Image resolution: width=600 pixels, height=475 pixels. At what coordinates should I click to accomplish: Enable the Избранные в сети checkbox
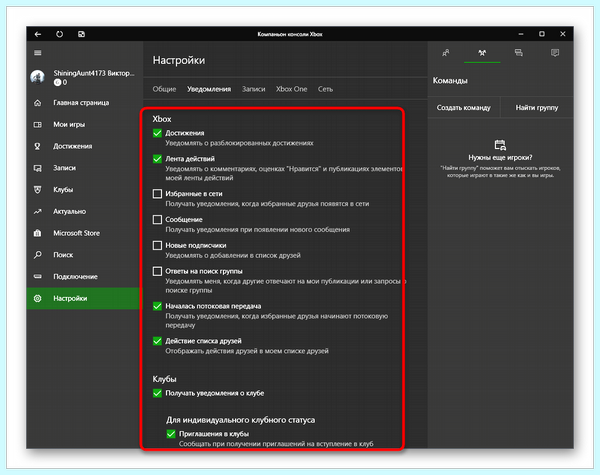click(x=157, y=194)
